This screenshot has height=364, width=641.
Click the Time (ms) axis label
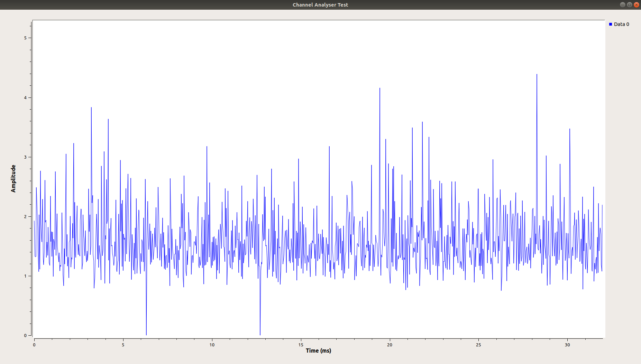[x=318, y=351]
